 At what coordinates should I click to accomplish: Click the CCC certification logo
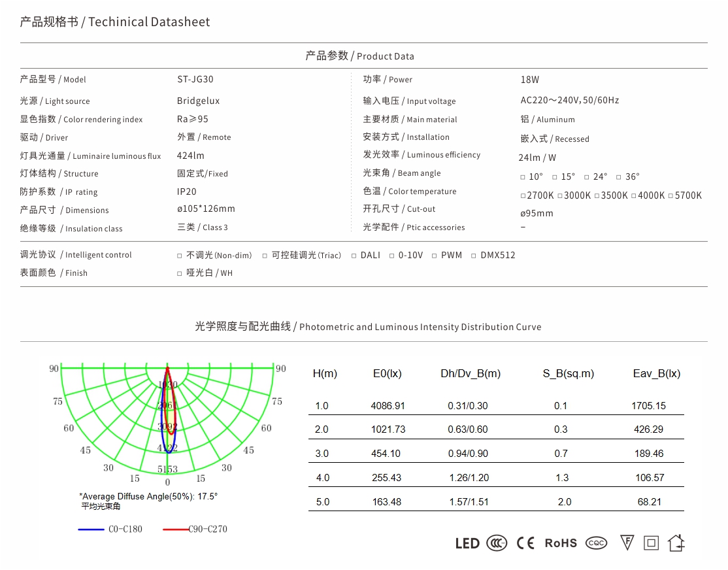[496, 543]
